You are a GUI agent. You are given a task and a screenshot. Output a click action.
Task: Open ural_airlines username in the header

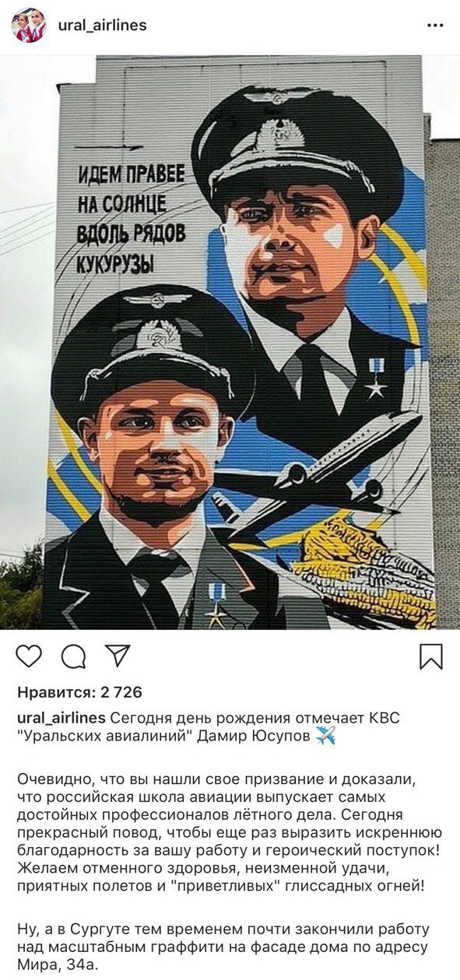102,26
